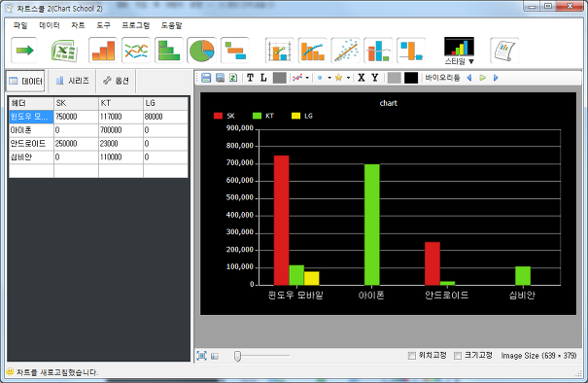Toggle the 크기고정 checkbox
Image resolution: width=588 pixels, height=383 pixels.
(458, 355)
